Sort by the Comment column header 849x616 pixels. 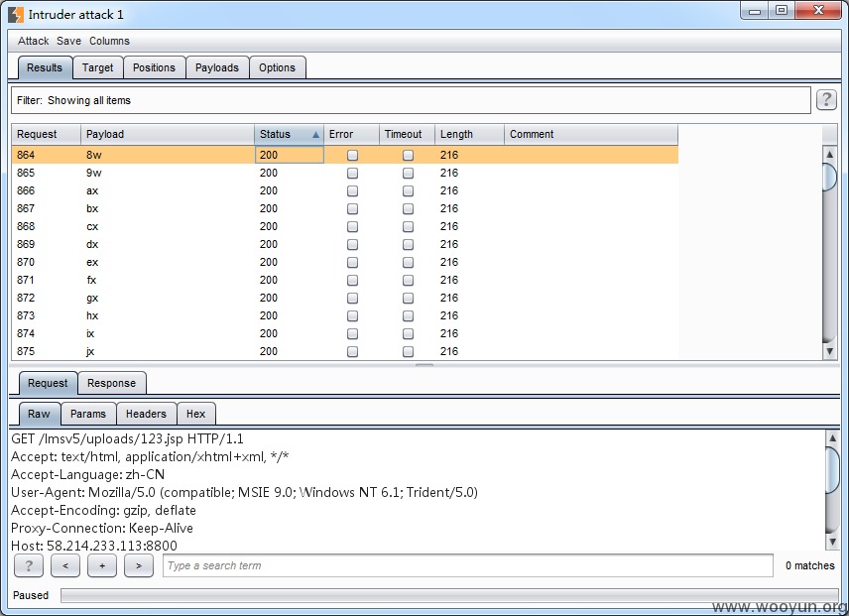tap(591, 134)
